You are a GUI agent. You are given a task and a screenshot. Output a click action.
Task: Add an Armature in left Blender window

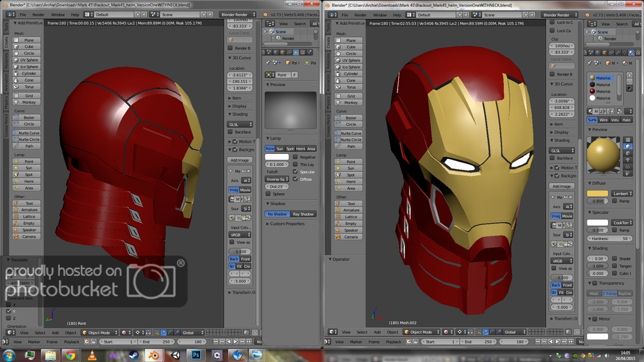click(26, 210)
